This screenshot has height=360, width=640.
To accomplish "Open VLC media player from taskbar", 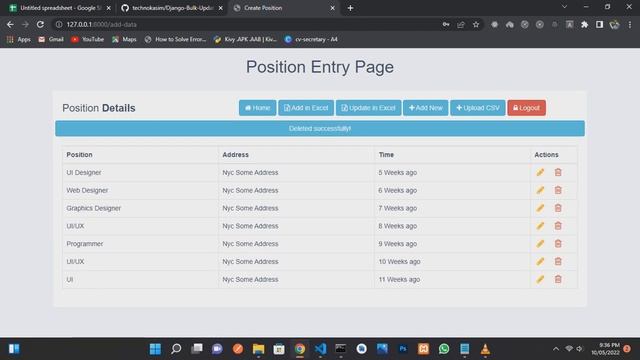I will click(485, 349).
